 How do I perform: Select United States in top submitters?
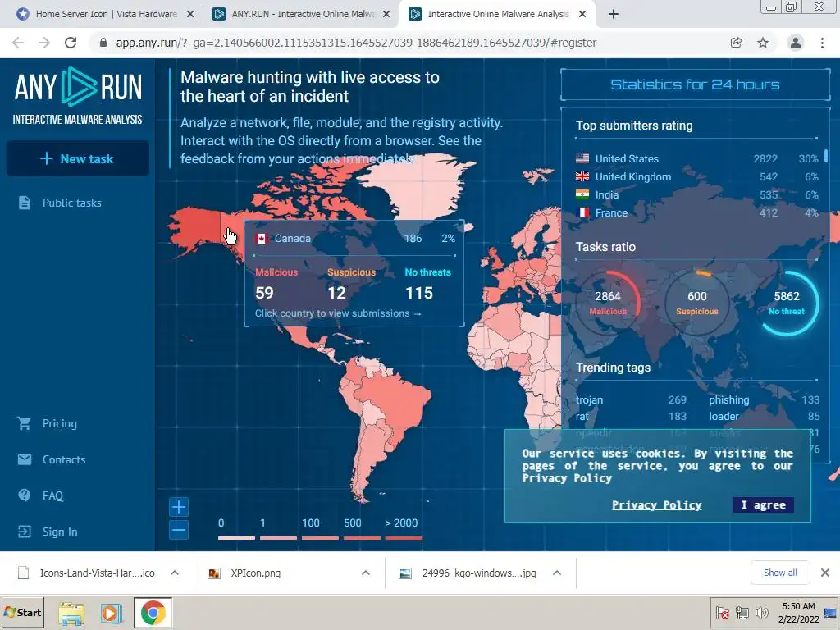click(696, 158)
